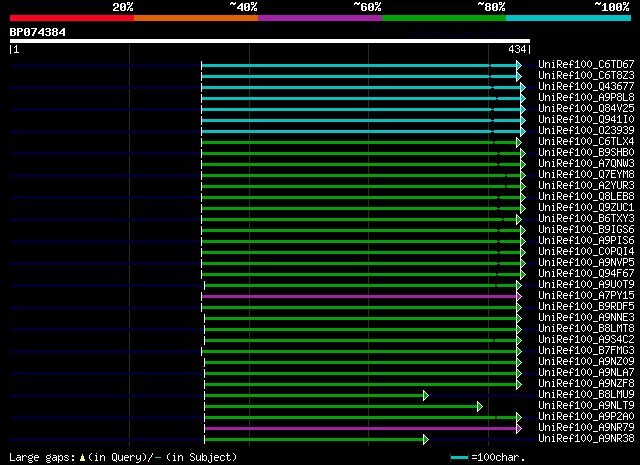Image resolution: width=640 pixels, height=465 pixels.
Task: Open hit UniRef100_C6T8Z3
Action: [x=586, y=76]
